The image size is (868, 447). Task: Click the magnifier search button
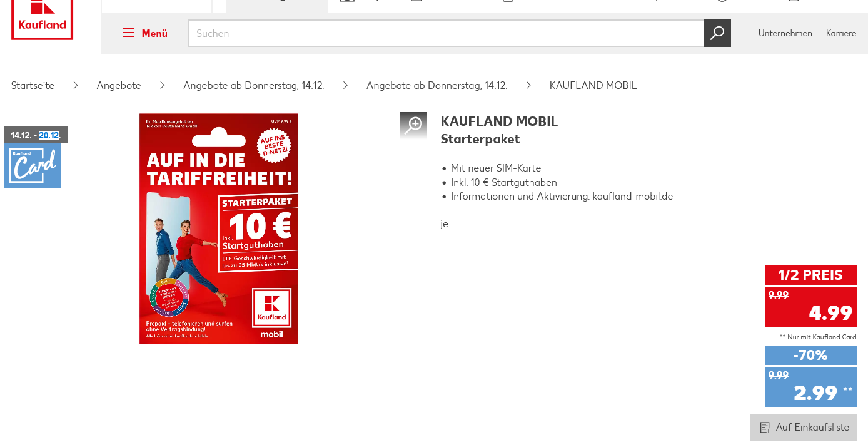pyautogui.click(x=717, y=33)
